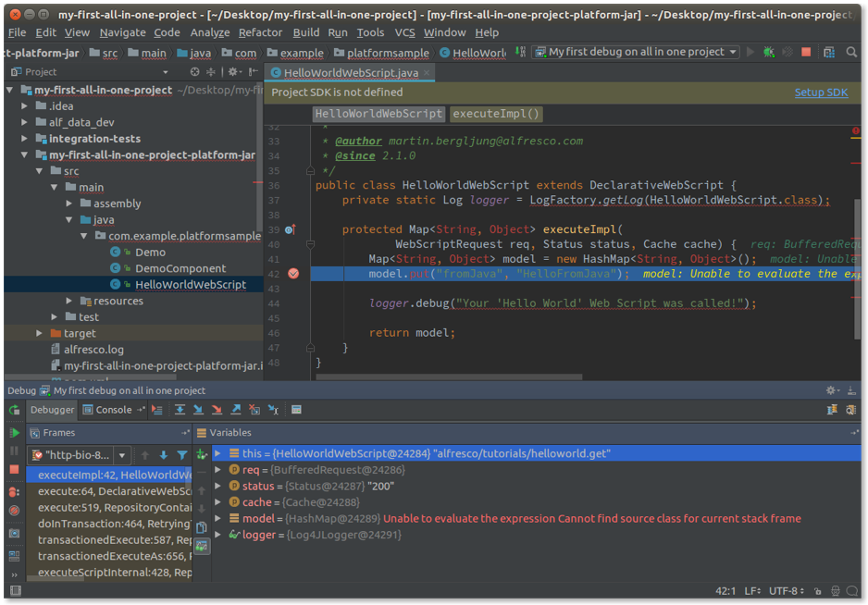Click the Step Out debugger icon

coord(236,410)
